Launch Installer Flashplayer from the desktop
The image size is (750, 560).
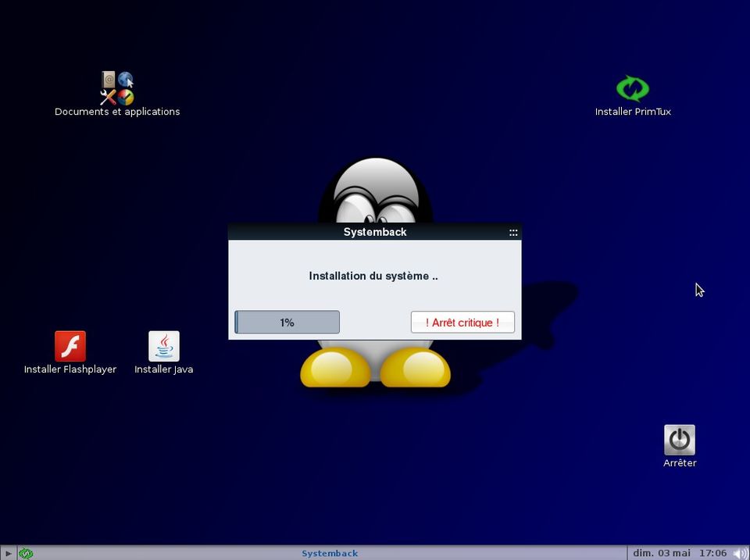70,346
